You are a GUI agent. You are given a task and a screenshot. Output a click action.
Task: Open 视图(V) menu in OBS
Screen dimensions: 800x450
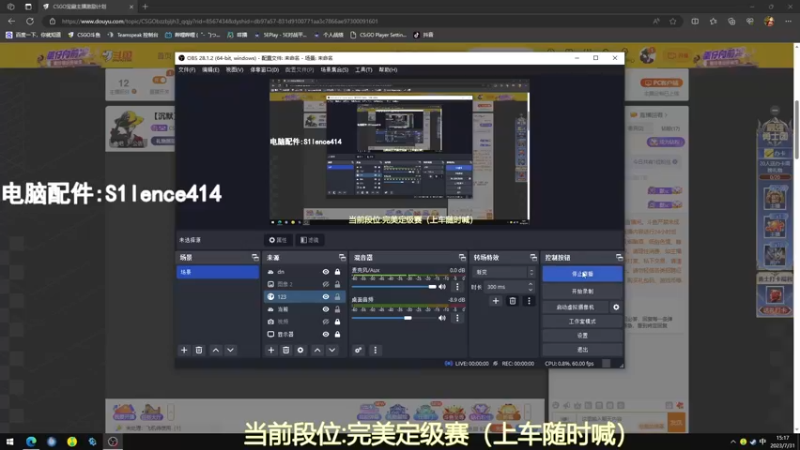(234, 69)
